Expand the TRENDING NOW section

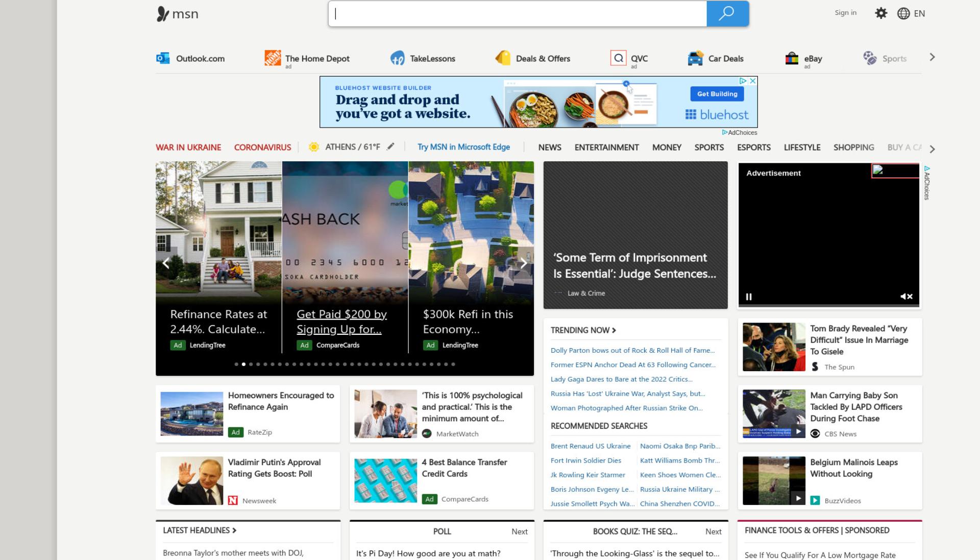coord(583,330)
